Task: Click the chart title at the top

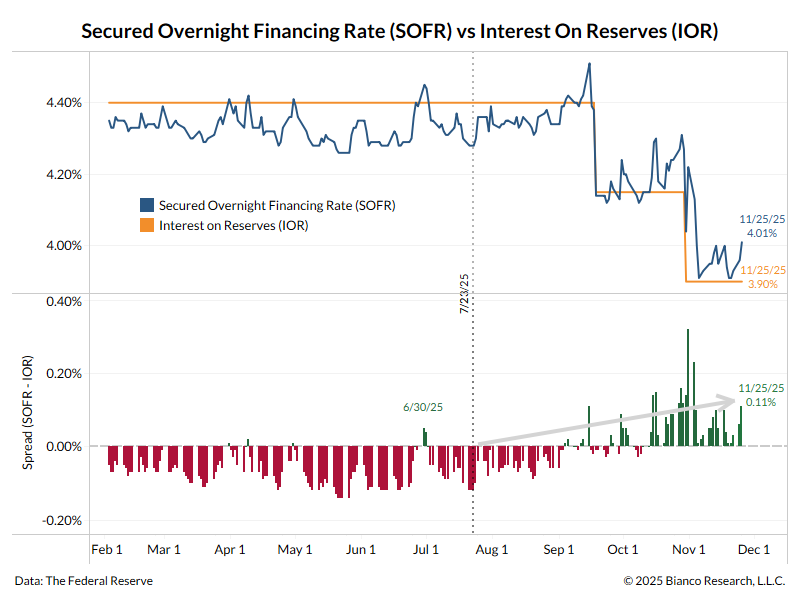Action: (400, 31)
